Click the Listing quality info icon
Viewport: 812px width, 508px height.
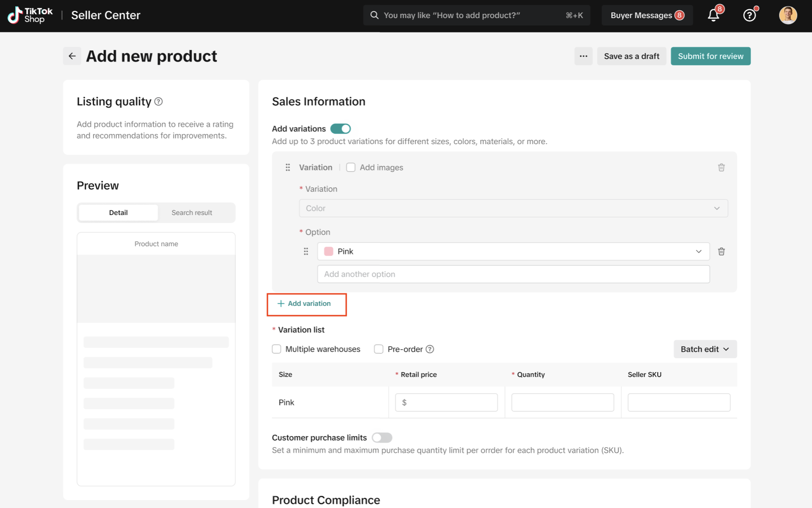(159, 102)
